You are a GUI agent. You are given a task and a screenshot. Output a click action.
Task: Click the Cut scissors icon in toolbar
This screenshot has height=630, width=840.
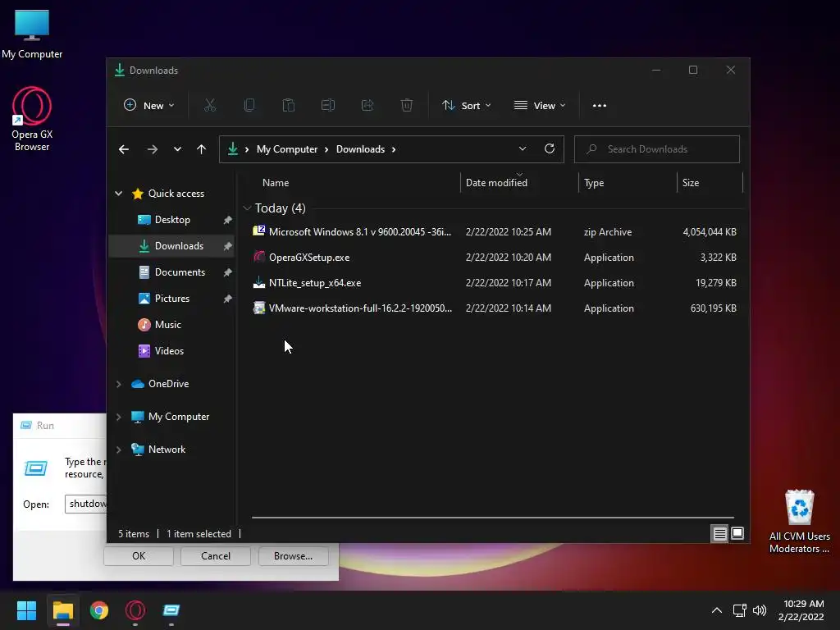210,105
